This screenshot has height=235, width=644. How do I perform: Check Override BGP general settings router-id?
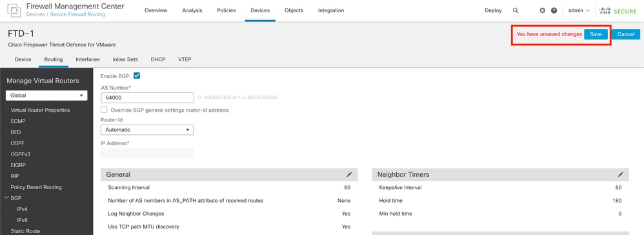(104, 110)
